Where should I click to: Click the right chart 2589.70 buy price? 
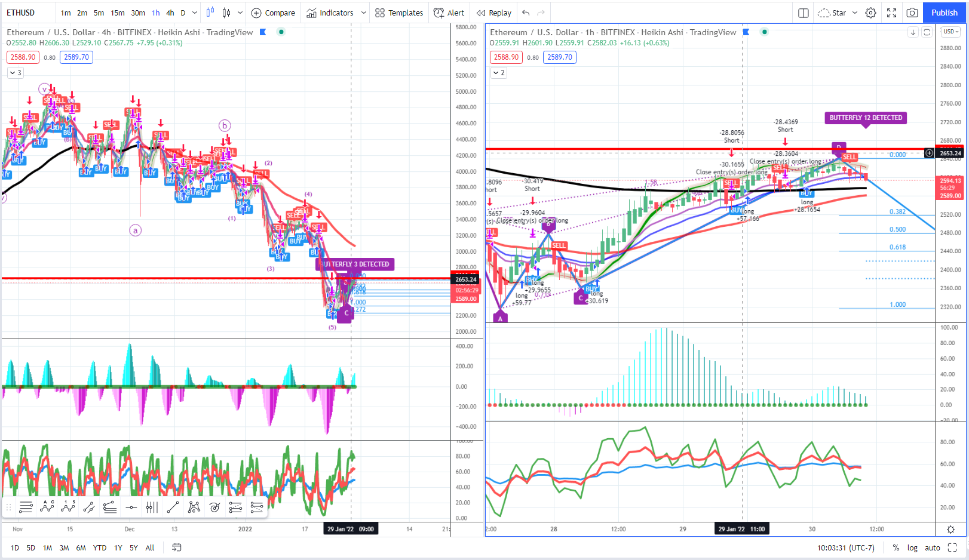(x=560, y=57)
